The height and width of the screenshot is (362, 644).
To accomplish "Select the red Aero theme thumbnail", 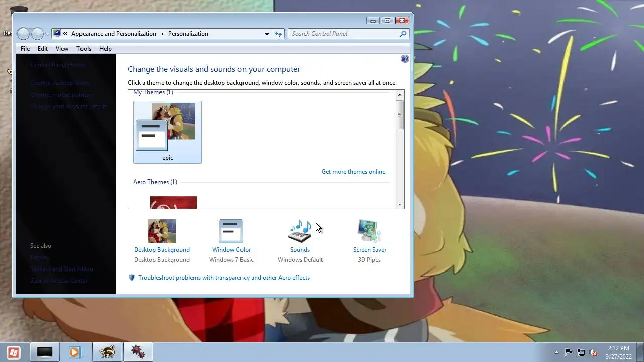I will point(174,202).
